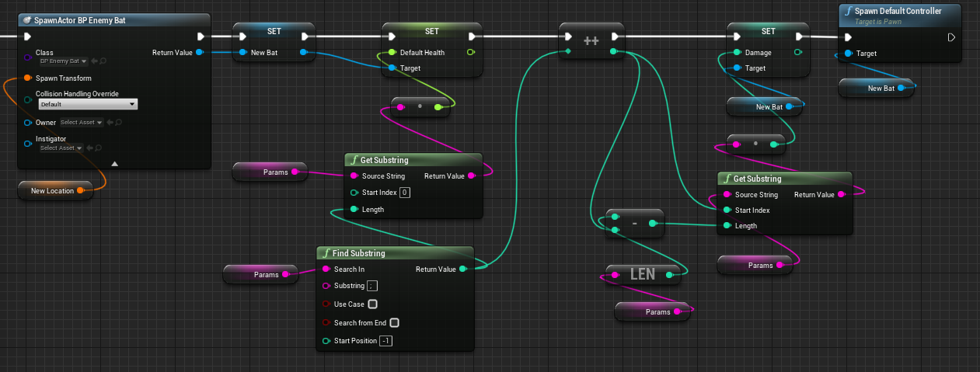Click the Search In pin on Find Substring
The height and width of the screenshot is (372, 980).
click(x=326, y=269)
